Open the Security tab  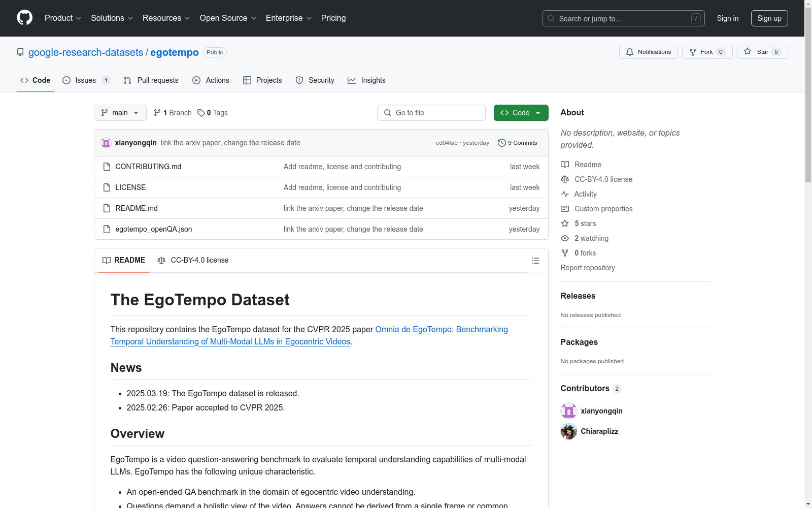pyautogui.click(x=315, y=80)
